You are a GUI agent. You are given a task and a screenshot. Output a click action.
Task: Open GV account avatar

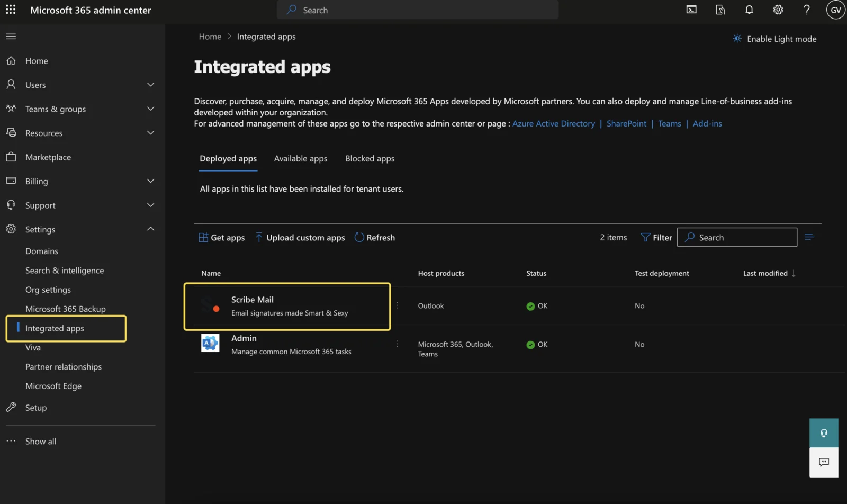point(836,10)
